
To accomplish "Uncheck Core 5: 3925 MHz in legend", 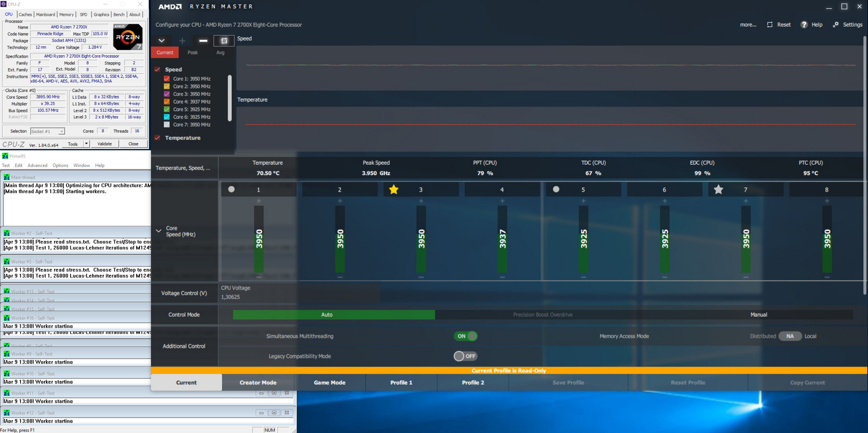I will (167, 109).
